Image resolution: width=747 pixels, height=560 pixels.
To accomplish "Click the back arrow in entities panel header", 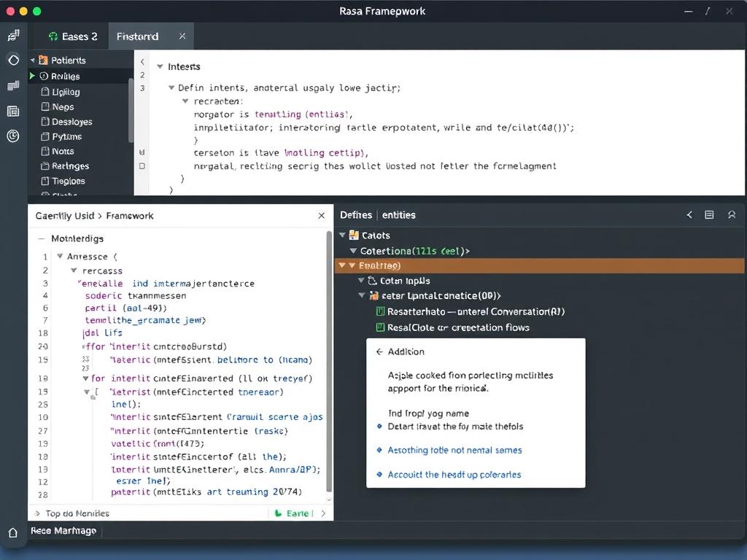I will pos(689,215).
